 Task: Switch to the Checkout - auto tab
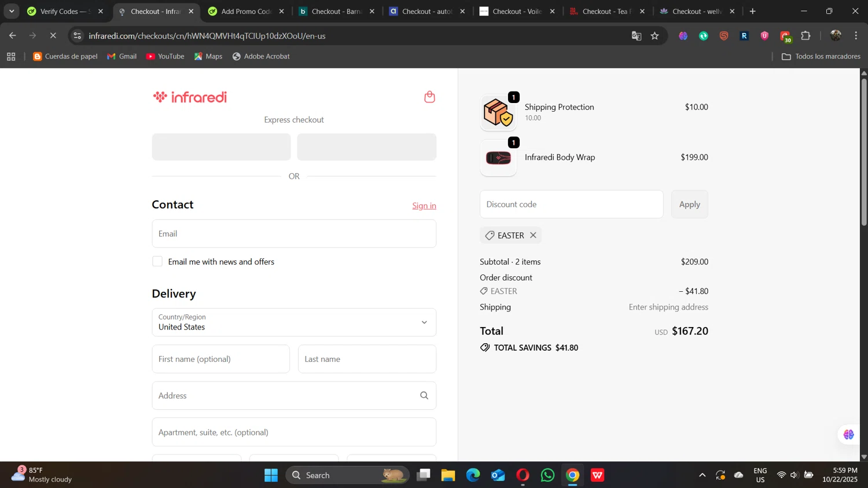[427, 11]
